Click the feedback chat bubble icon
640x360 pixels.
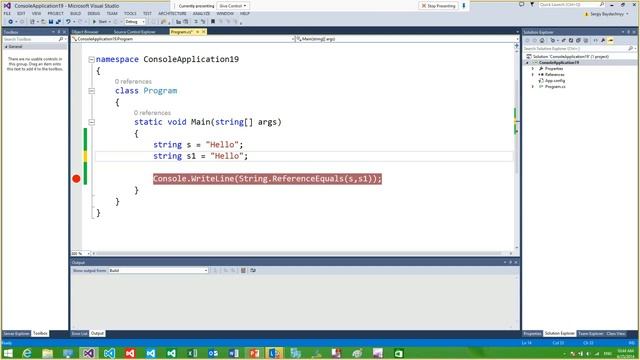tap(521, 4)
